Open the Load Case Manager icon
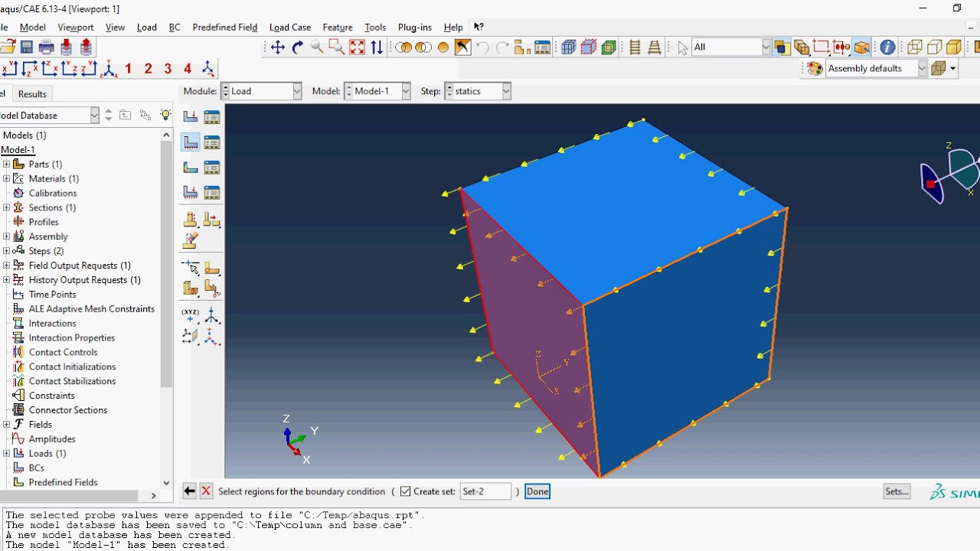 point(212,192)
